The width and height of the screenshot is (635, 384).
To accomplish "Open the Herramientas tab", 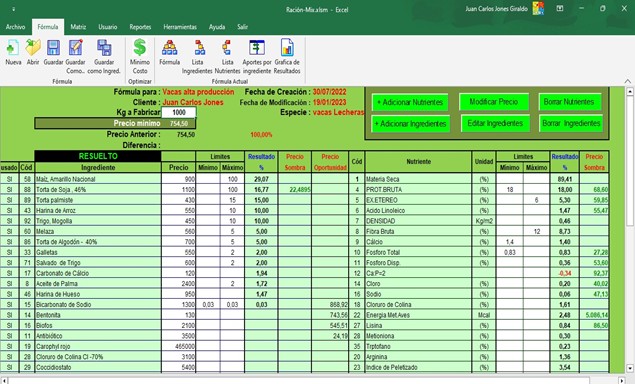I will (180, 27).
